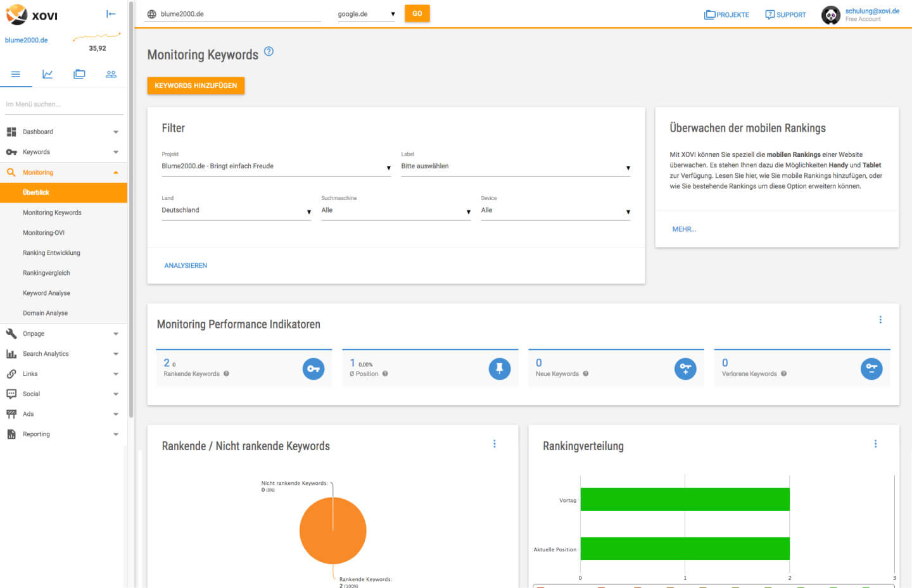Click the schulung@xovi.de account name
The width and height of the screenshot is (912, 588).
872,11
